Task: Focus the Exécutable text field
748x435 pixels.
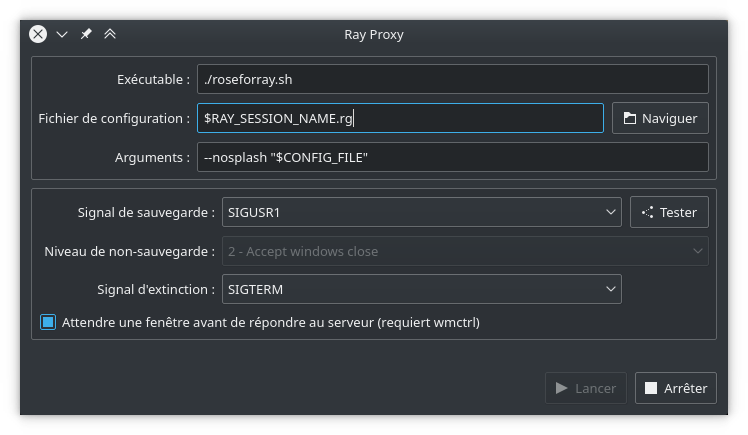Action: 452,79
